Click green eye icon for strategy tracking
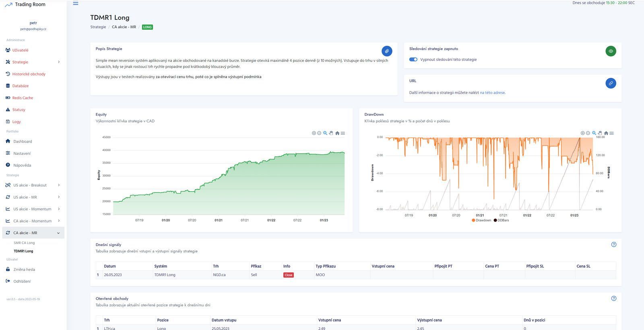This screenshot has height=330, width=644. [x=611, y=51]
